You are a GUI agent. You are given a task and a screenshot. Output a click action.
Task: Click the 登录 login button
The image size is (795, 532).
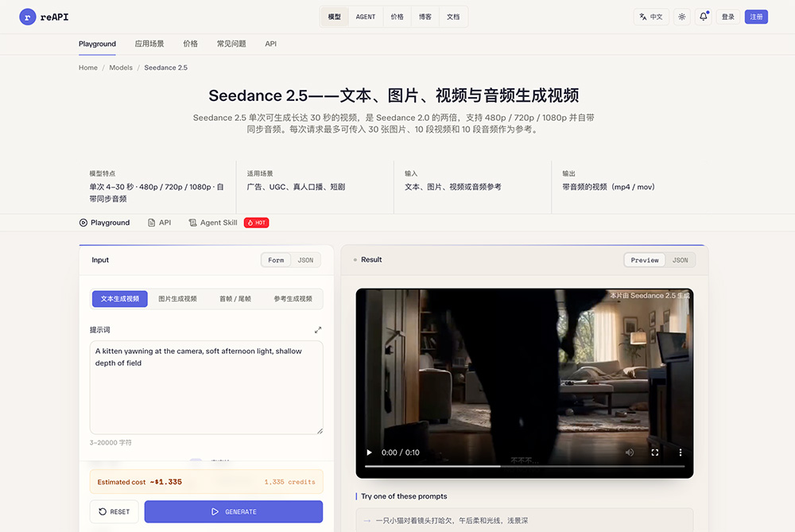(728, 17)
